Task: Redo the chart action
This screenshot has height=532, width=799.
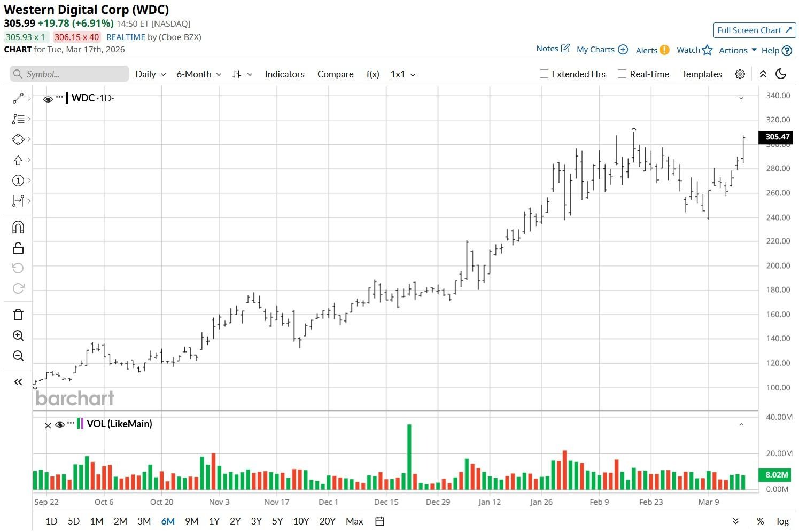Action: pyautogui.click(x=18, y=288)
